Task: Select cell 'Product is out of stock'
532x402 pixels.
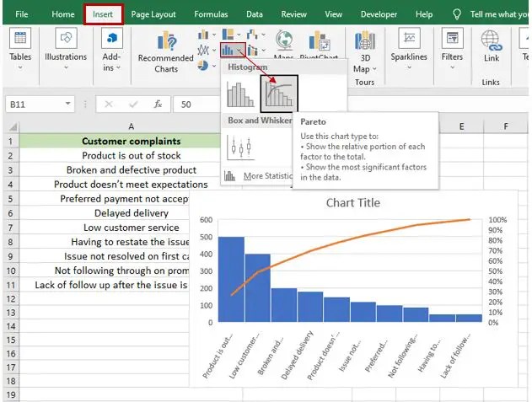Action: click(x=131, y=156)
